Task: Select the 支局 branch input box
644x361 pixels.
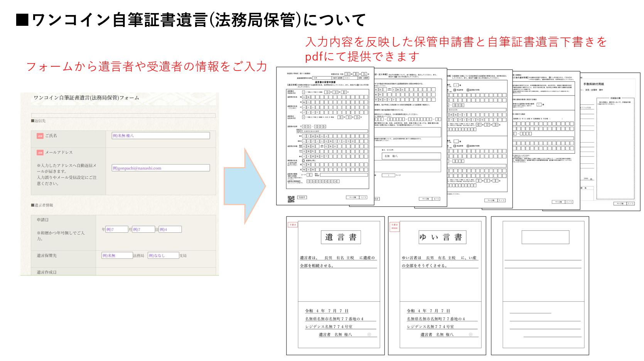Action: [x=163, y=255]
